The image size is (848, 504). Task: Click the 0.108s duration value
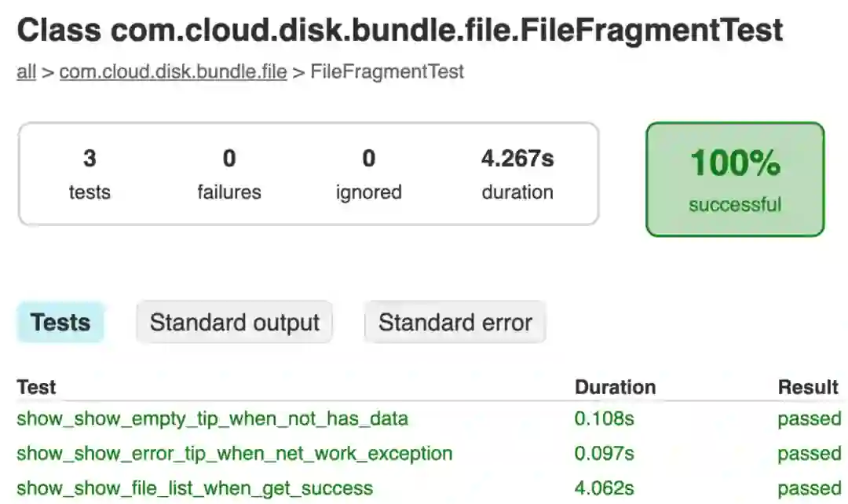pyautogui.click(x=604, y=418)
